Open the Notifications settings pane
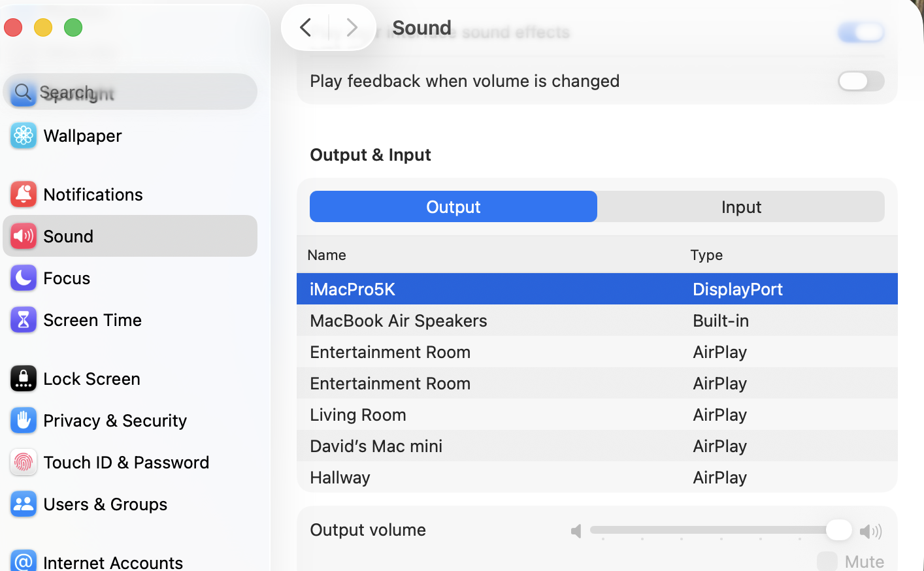This screenshot has width=924, height=571. click(x=130, y=195)
